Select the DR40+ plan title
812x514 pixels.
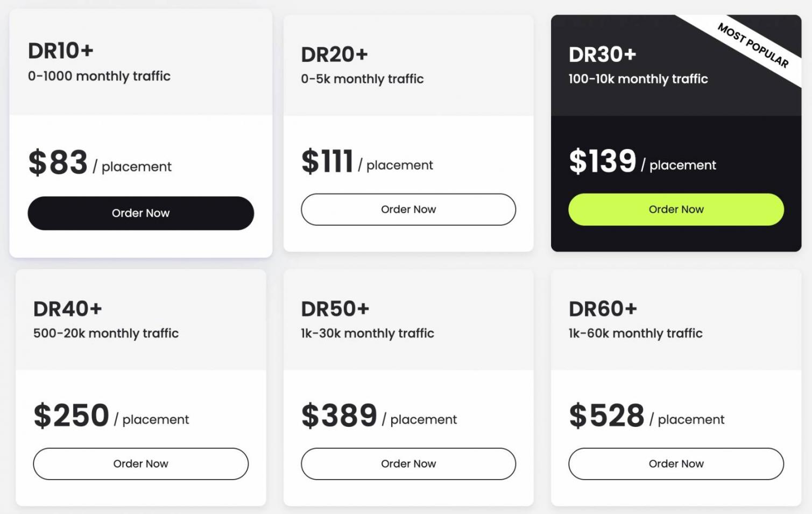(67, 309)
